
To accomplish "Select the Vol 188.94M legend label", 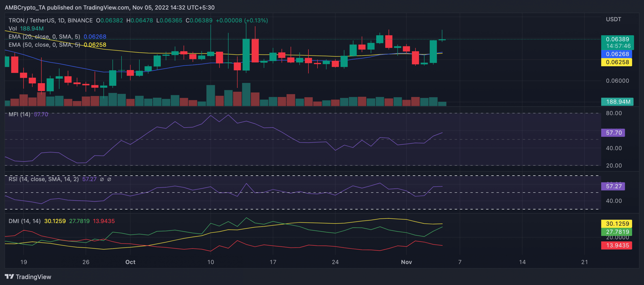I will tap(26, 28).
